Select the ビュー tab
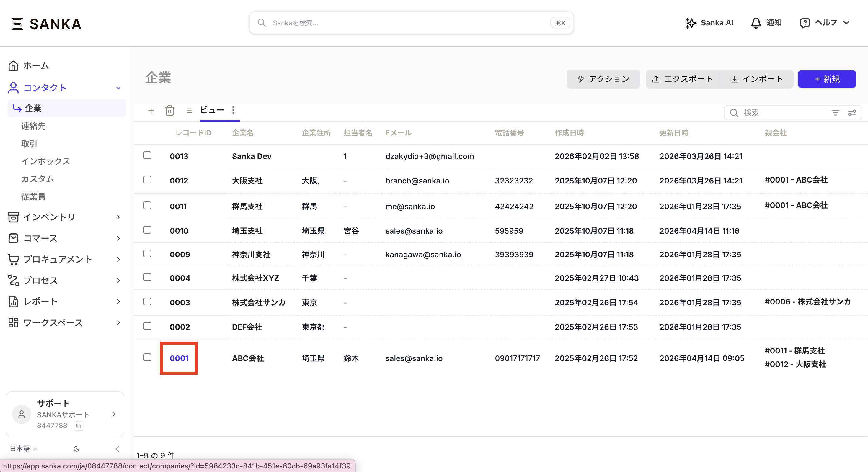The height and width of the screenshot is (472, 868). tap(212, 110)
